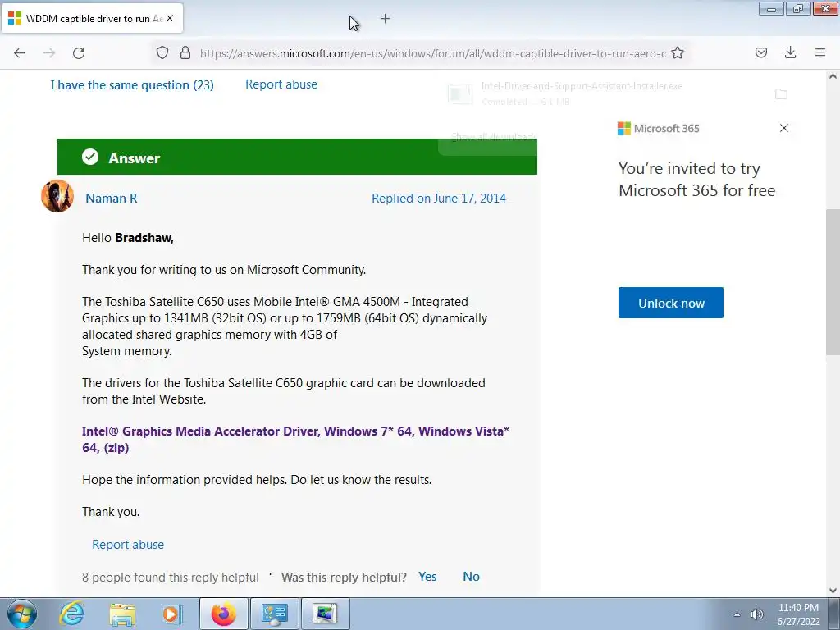Image resolution: width=840 pixels, height=630 pixels.
Task: Report abuse on Naman R's reply
Action: tap(128, 545)
